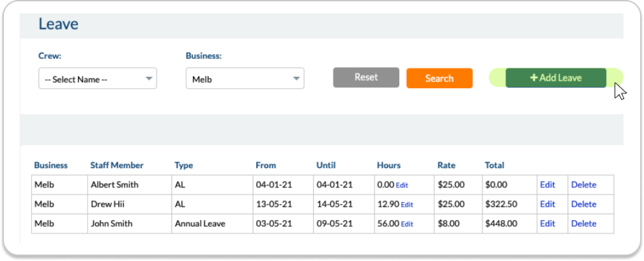Open Edit for Albert Smith's leave row

[x=547, y=185]
